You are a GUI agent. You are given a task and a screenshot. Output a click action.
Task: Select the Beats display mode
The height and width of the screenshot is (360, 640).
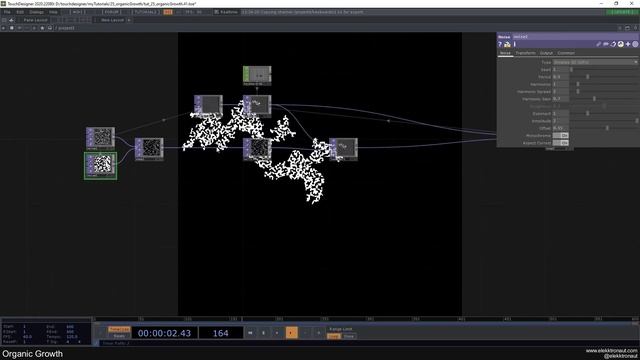(119, 336)
